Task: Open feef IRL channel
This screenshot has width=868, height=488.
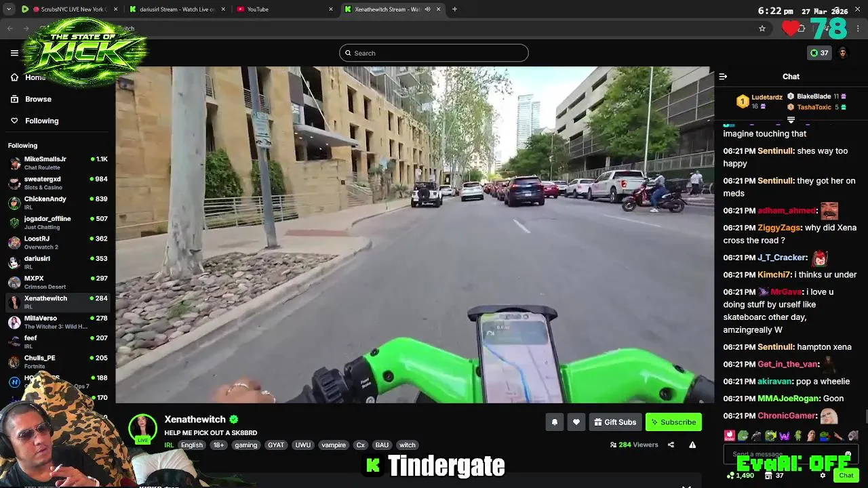Action: (x=58, y=342)
